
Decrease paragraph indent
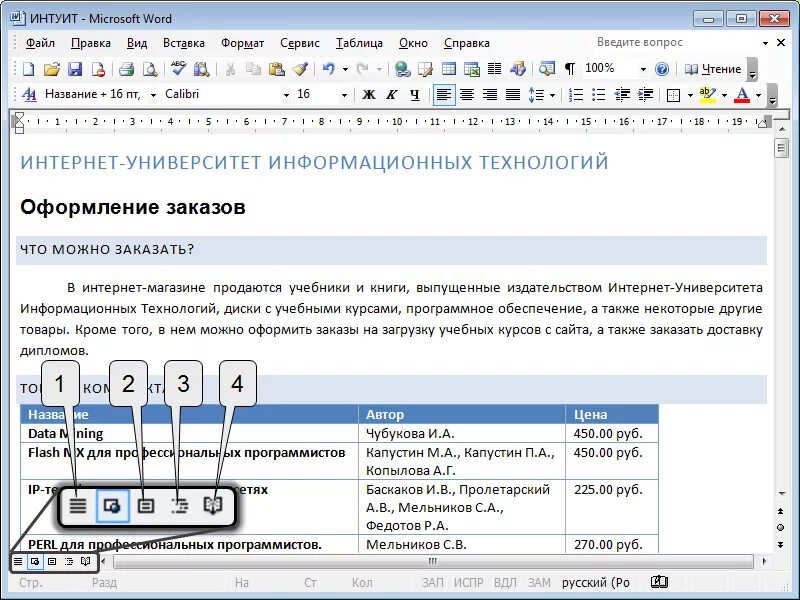(x=622, y=95)
